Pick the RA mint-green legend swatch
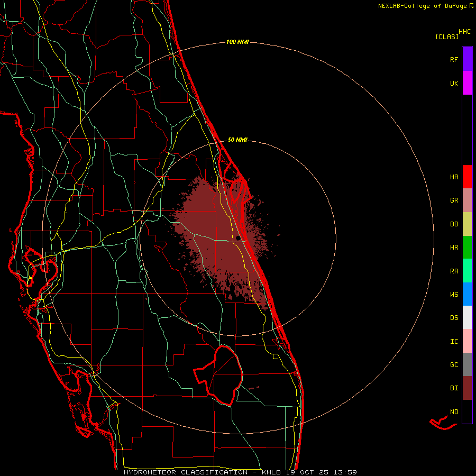476x476 pixels. pyautogui.click(x=467, y=271)
